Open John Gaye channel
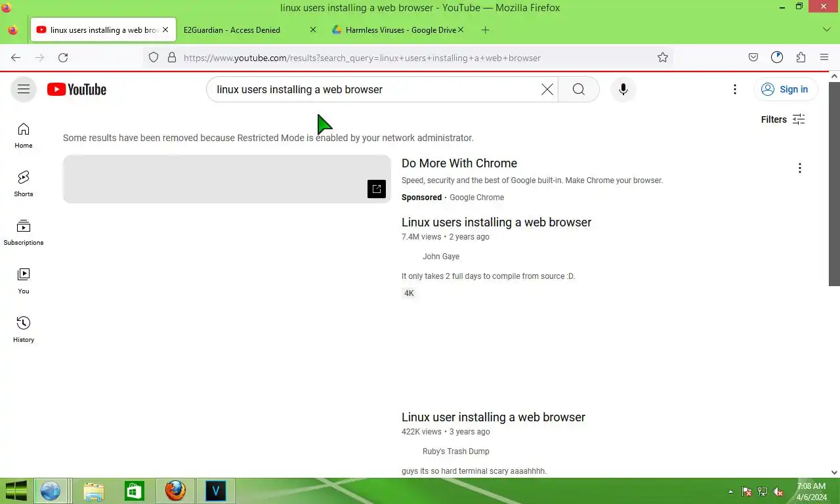Screen dimensions: 840x504 click(441, 257)
